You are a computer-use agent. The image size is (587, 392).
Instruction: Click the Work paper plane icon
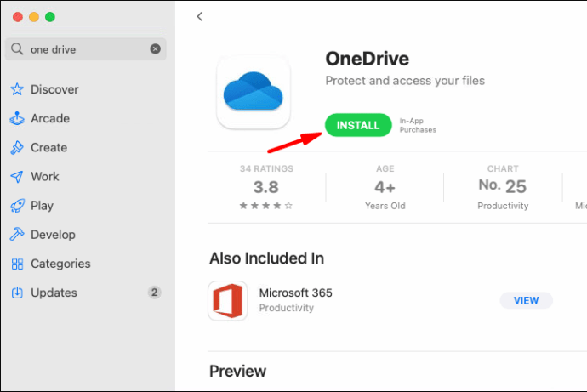click(17, 177)
